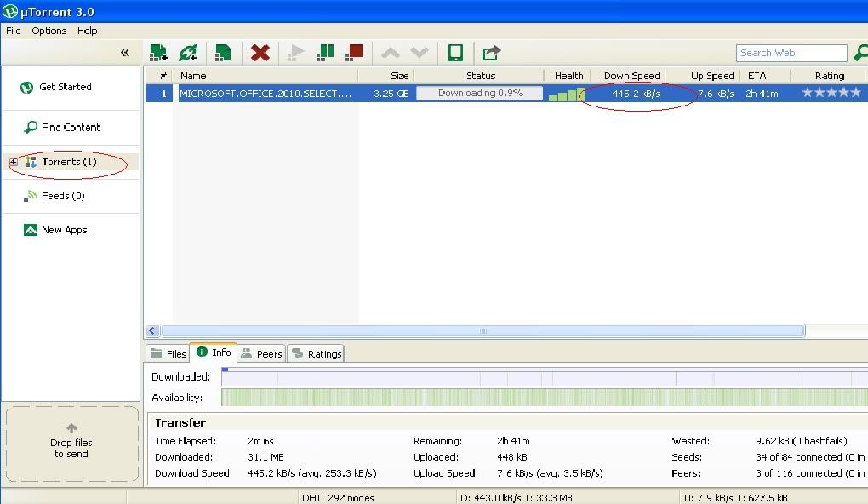This screenshot has height=504, width=868.
Task: Click the U: 7.9 kB/s status entry
Action: click(736, 498)
